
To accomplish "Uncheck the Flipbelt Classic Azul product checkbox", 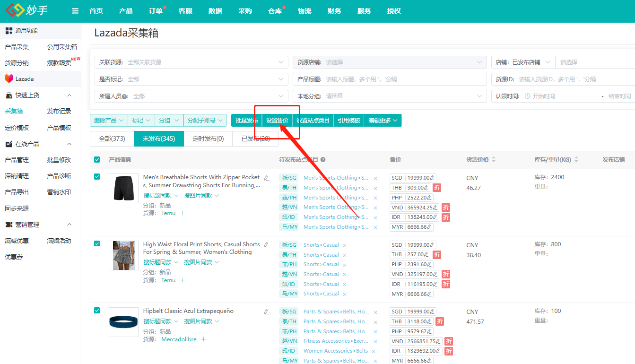I will tap(97, 311).
